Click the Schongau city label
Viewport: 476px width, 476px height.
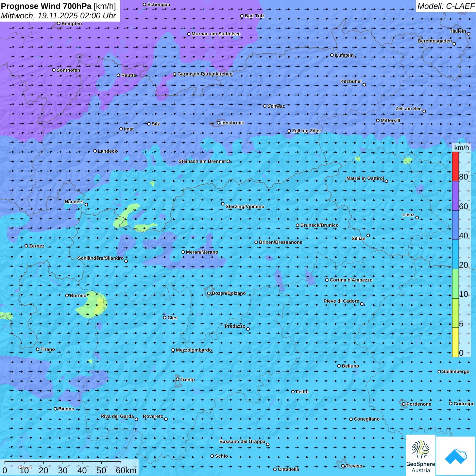[158, 4]
